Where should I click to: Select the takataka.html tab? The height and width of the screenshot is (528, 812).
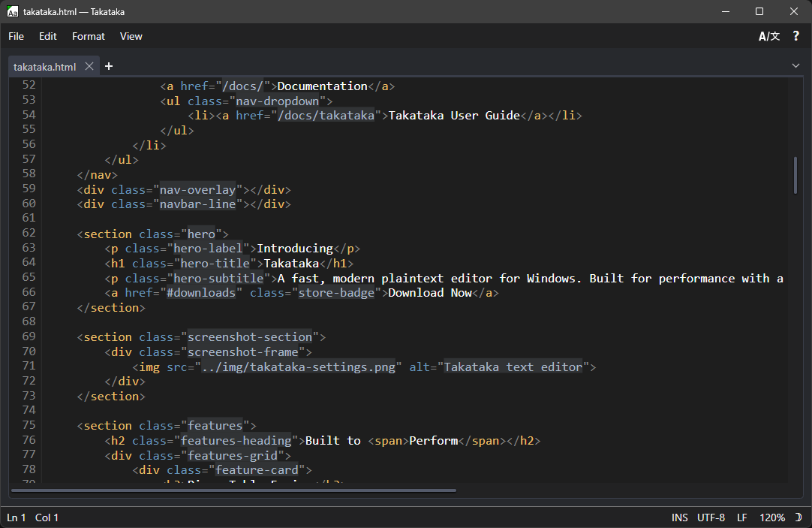pyautogui.click(x=45, y=67)
